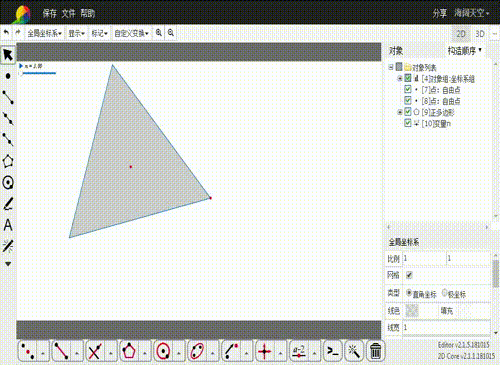Click the redo arrow
The height and width of the screenshot is (365, 500).
[x=18, y=33]
